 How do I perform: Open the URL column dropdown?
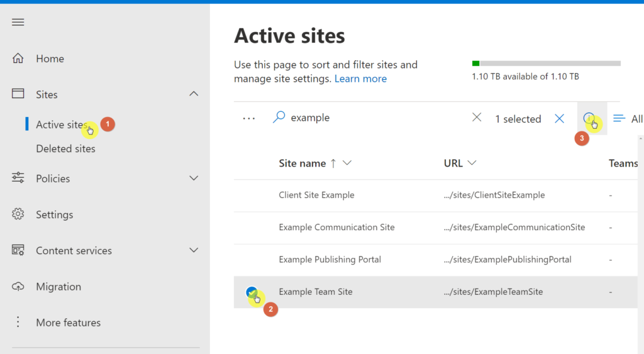[472, 163]
